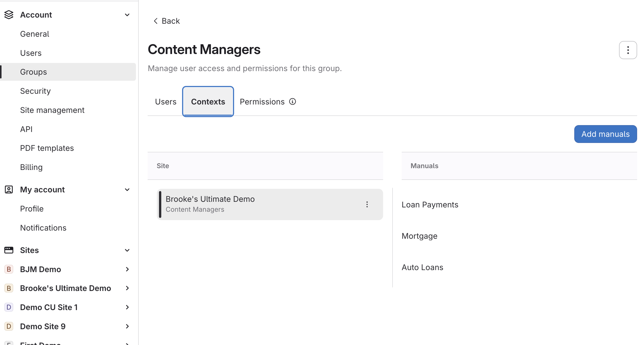The image size is (644, 345).
Task: Collapse the Account section chevron
Action: [x=127, y=15]
